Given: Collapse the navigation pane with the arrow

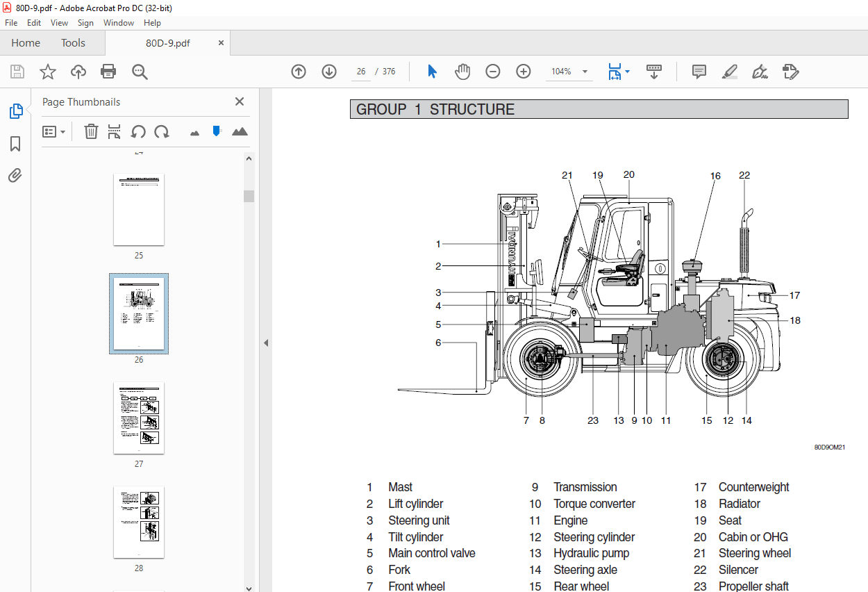Looking at the screenshot, I should (x=266, y=343).
